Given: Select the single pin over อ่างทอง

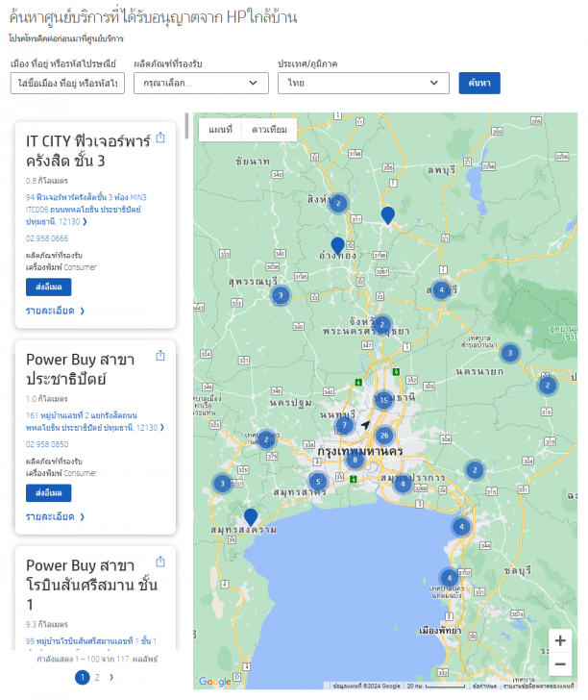Looking at the screenshot, I should (x=338, y=245).
